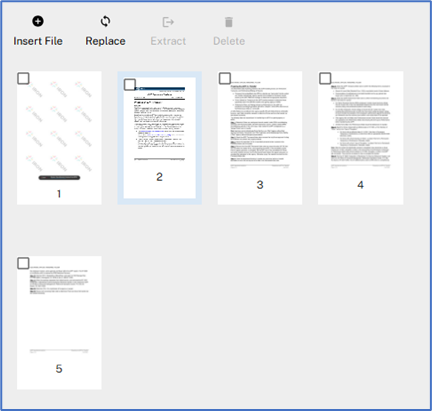Tick the checkbox on page 4
The width and height of the screenshot is (432, 411).
click(x=325, y=78)
